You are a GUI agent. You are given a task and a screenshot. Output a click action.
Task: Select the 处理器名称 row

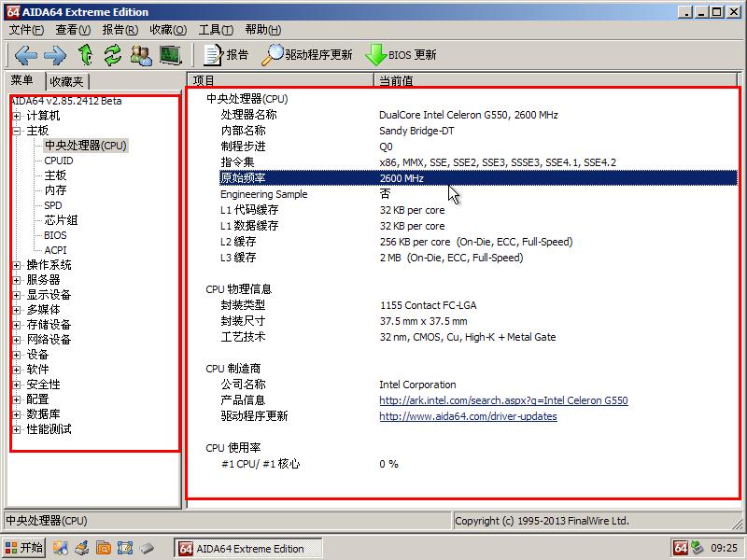(478, 115)
